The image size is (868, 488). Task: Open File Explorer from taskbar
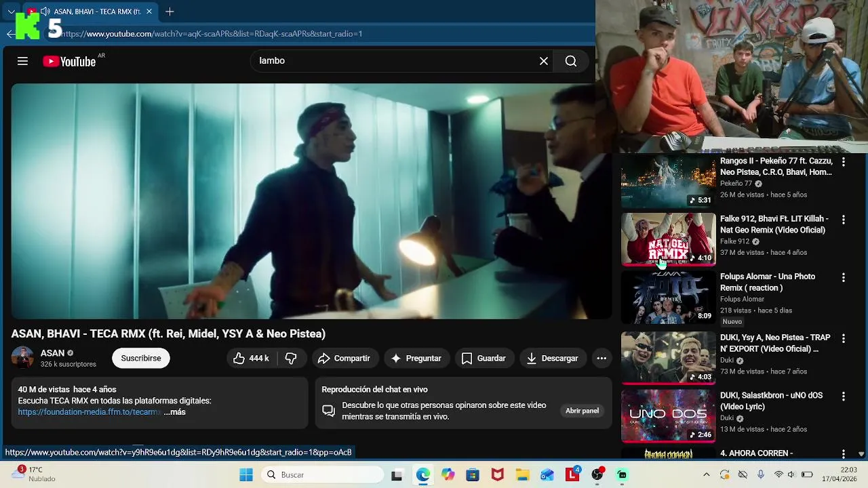coord(522,475)
